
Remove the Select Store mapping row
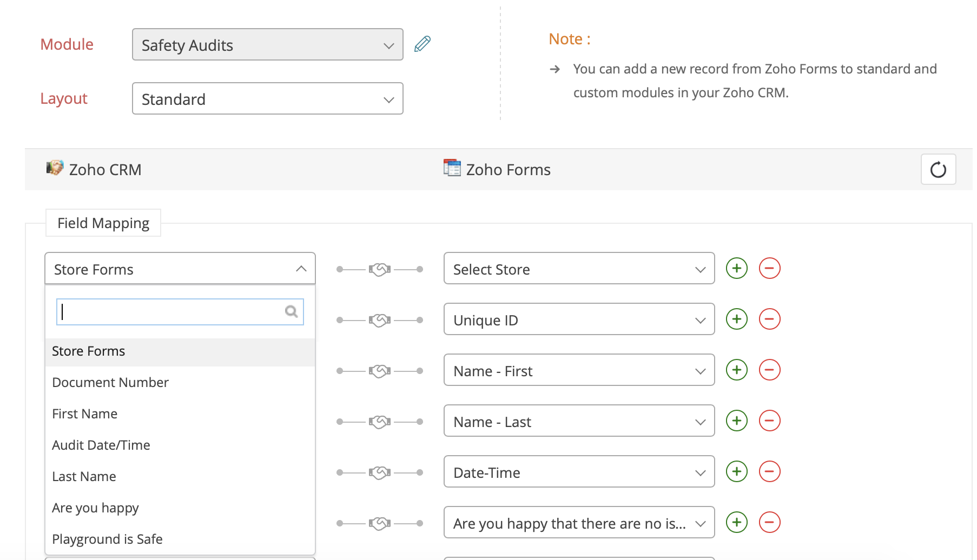point(769,268)
